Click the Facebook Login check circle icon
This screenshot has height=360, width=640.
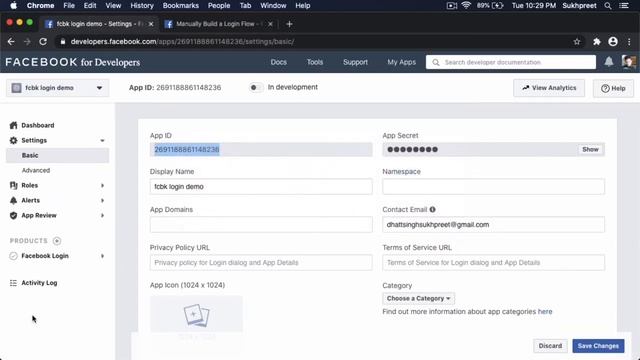click(x=13, y=256)
